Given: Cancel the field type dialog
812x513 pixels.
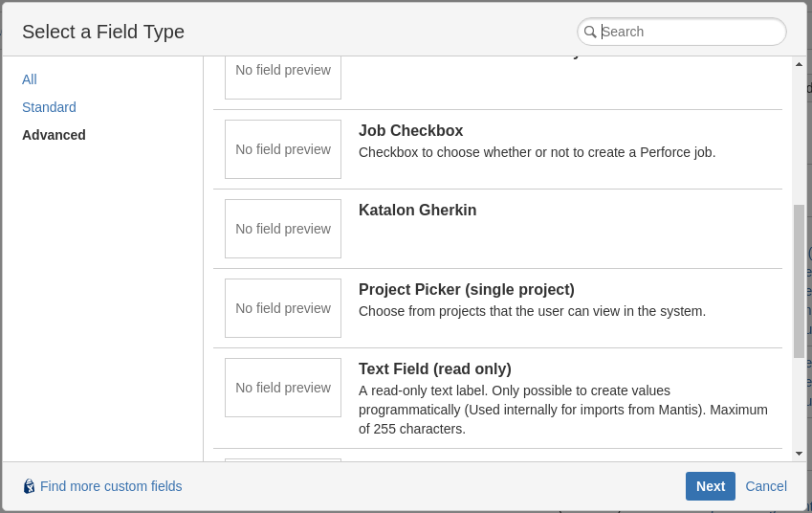Looking at the screenshot, I should click(x=765, y=486).
